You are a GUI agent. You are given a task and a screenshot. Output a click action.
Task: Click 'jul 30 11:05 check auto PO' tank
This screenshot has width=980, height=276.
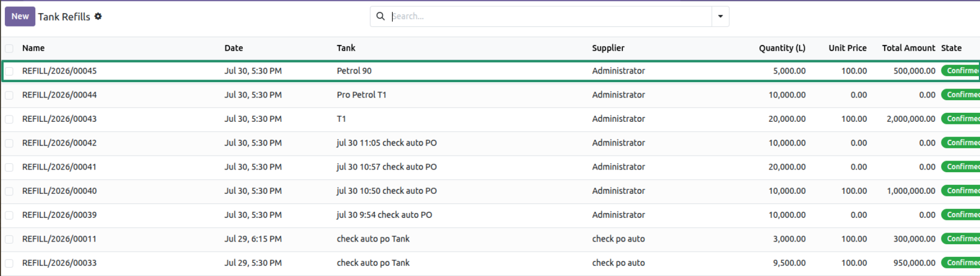[387, 143]
